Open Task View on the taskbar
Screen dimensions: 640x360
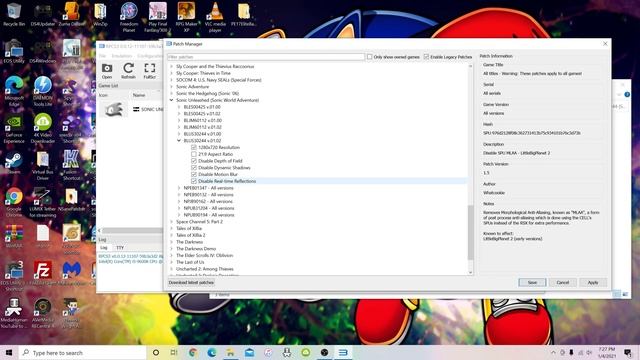(x=174, y=352)
